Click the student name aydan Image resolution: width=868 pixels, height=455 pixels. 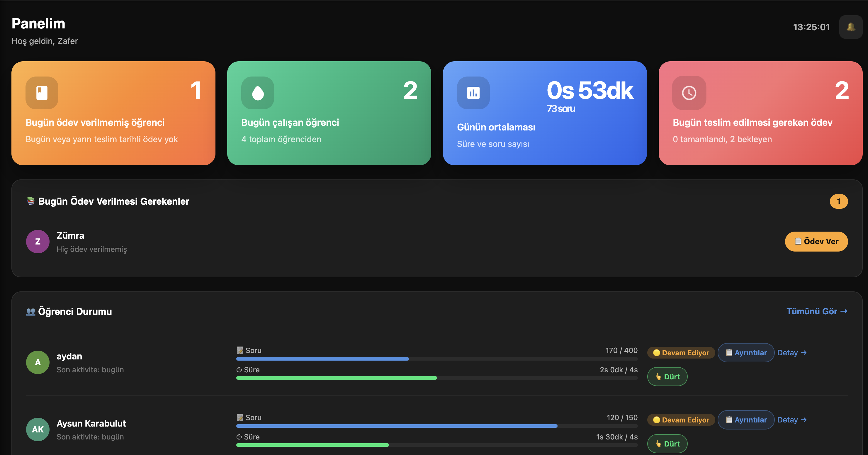69,356
